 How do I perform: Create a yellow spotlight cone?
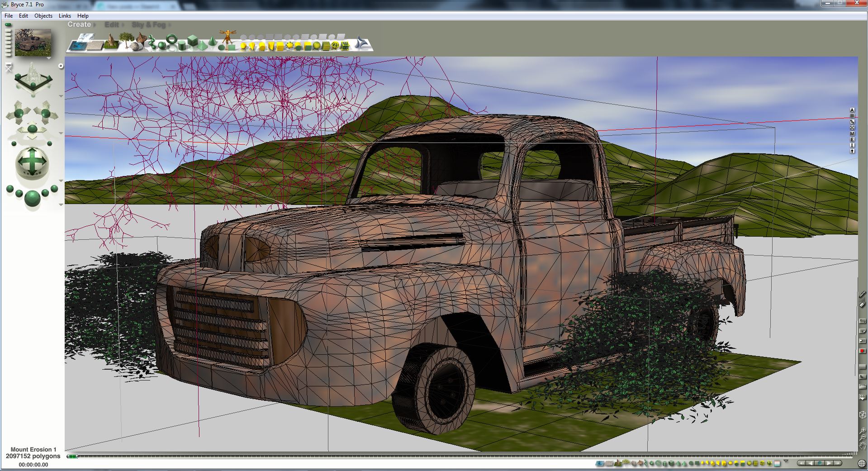(x=252, y=46)
